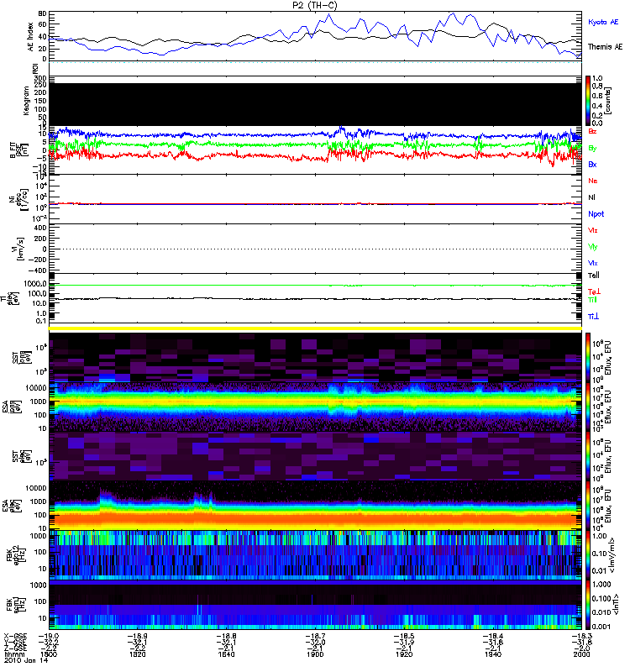Click the ESA ion energy spectrogram

tap(315, 407)
